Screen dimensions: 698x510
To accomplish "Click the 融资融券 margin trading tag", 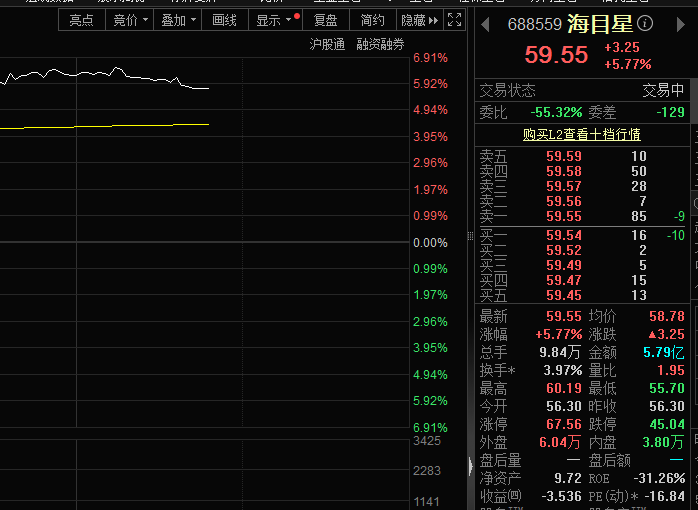I will click(x=381, y=44).
